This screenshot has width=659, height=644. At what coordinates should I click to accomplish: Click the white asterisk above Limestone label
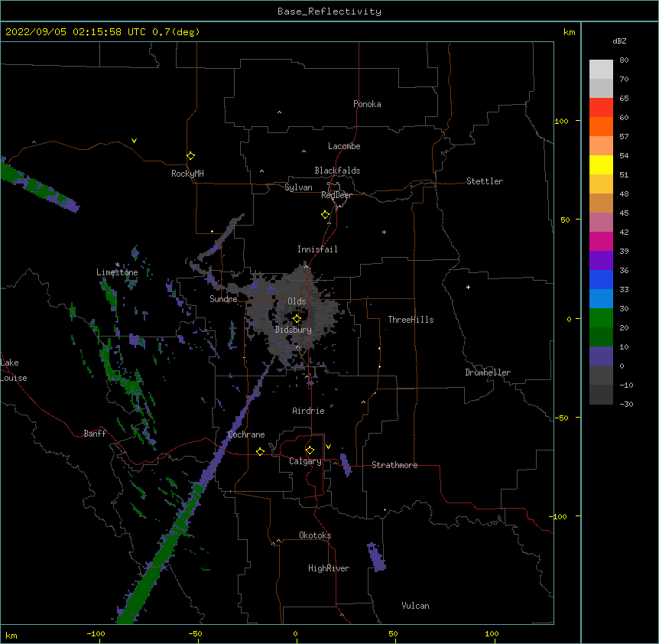click(118, 265)
